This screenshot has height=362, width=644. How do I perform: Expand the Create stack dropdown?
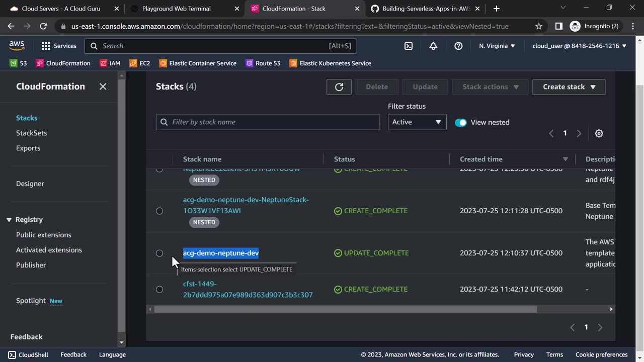click(x=569, y=87)
